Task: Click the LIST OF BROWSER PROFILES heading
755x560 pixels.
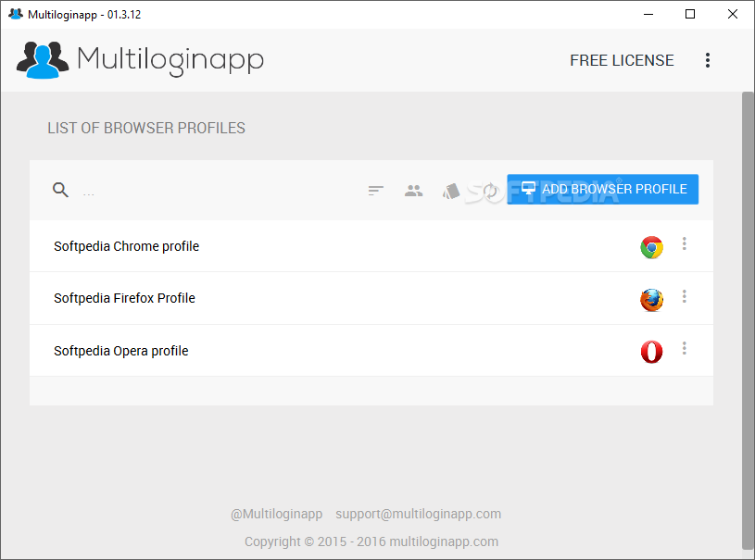Action: tap(146, 128)
